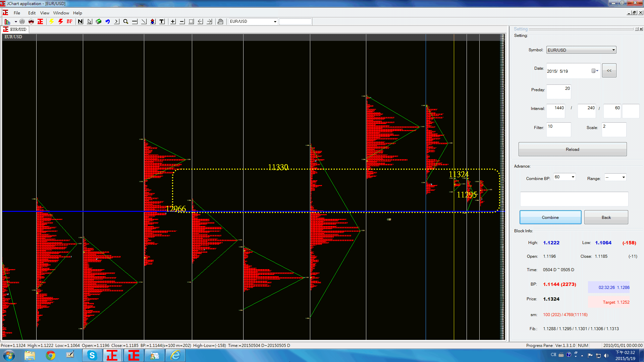Screen dimensions: 644x362
Task: Open the Window menu
Action: point(61,13)
